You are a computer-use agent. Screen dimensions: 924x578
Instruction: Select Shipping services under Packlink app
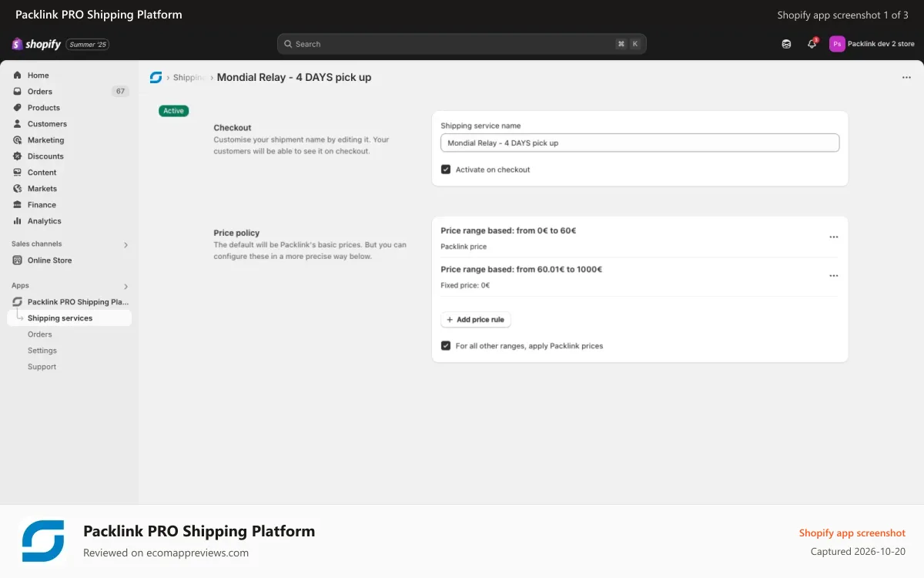pyautogui.click(x=69, y=318)
